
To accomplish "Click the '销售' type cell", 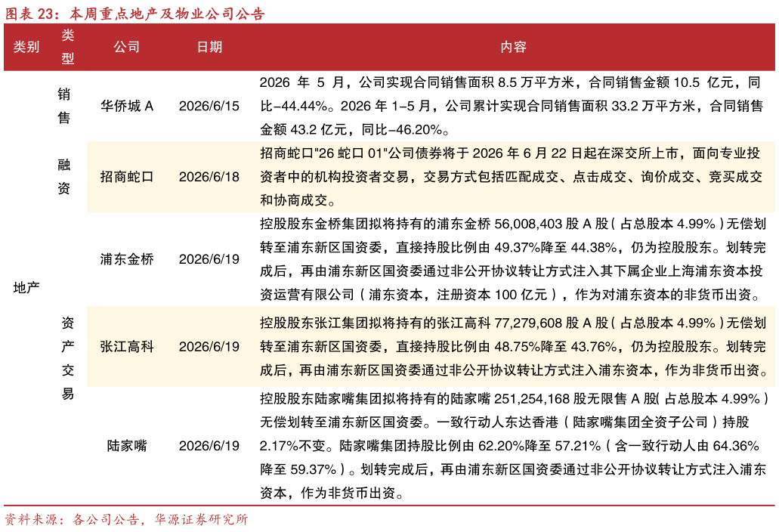I will (x=64, y=106).
